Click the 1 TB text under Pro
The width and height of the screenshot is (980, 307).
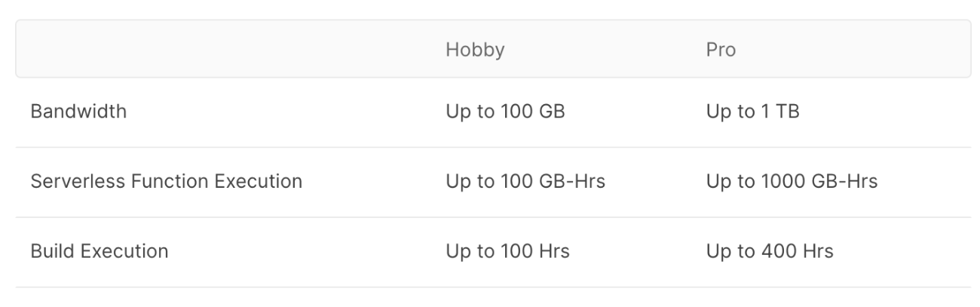pyautogui.click(x=779, y=112)
